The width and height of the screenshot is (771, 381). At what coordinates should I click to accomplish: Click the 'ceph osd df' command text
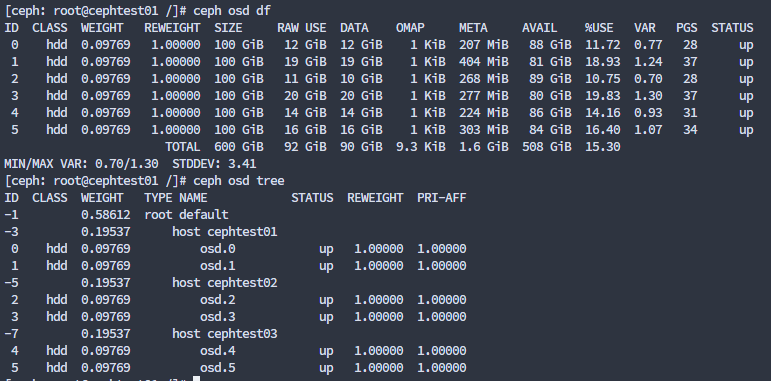[x=232, y=11]
